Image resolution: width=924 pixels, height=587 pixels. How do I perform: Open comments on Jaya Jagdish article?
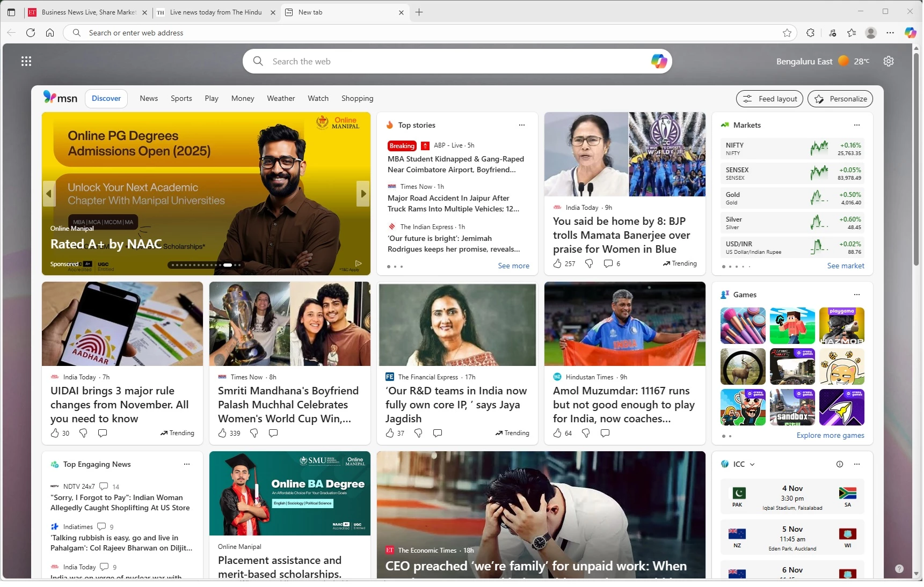tap(438, 433)
